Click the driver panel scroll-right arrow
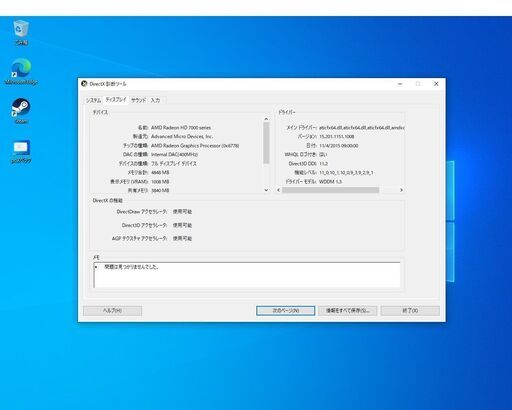The width and height of the screenshot is (512, 410). pos(401,190)
